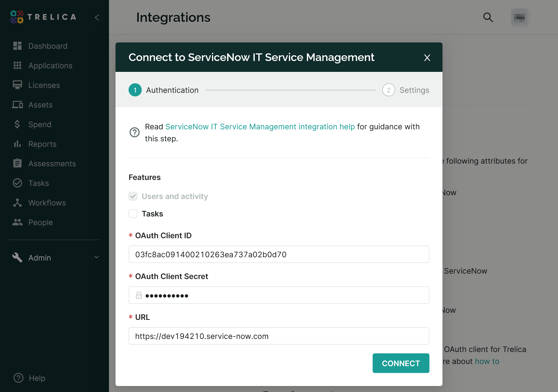Click the Assessments checklist icon in sidebar

tap(17, 164)
